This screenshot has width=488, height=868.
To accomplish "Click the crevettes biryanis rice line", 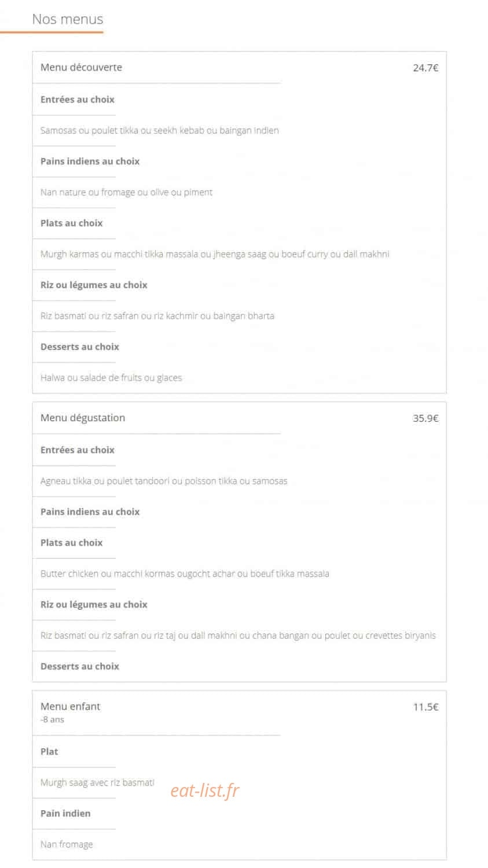I will click(x=238, y=635).
